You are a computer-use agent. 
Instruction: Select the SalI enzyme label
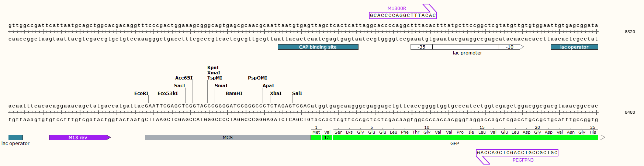pyautogui.click(x=297, y=93)
